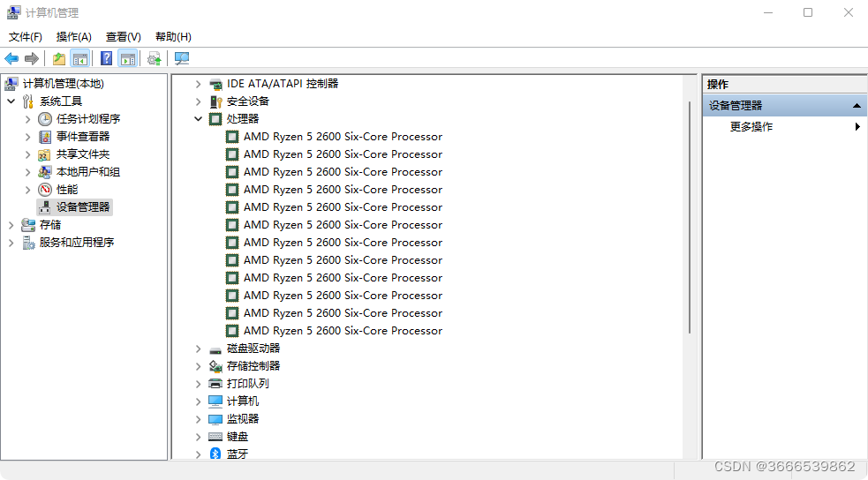Open Help via the blue question mark icon
Viewport: 868px width, 480px height.
click(106, 58)
